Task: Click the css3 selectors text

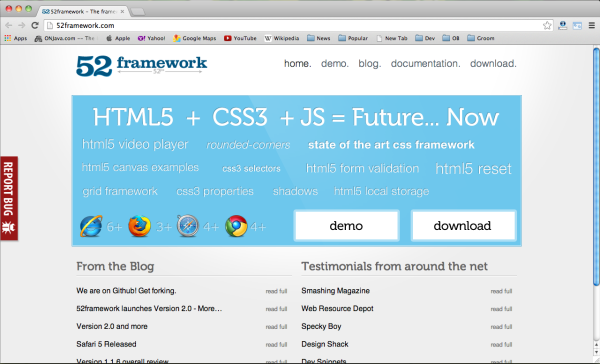Action: pos(251,169)
